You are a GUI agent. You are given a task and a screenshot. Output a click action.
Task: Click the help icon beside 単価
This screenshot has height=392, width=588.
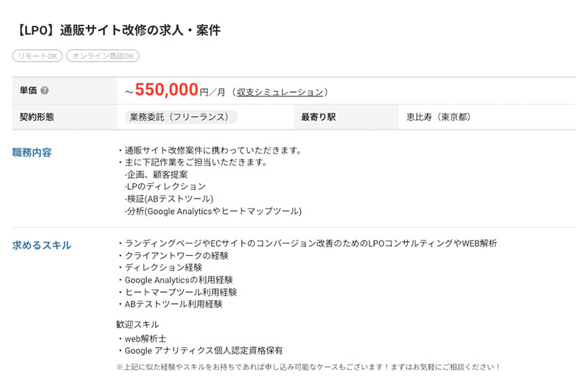tap(45, 90)
